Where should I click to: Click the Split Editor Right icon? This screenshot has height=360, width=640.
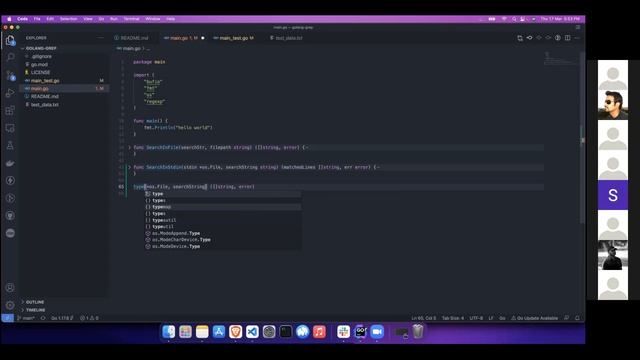(567, 38)
